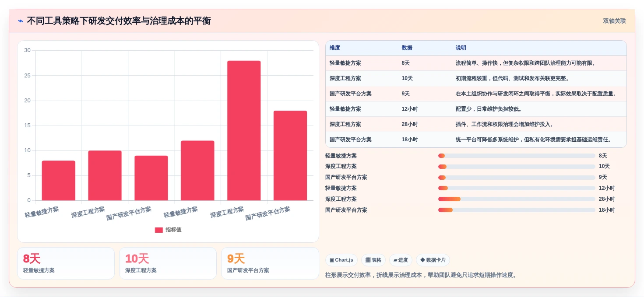Open the 9天 国产研发平台方案 data card
The height and width of the screenshot is (297, 644).
[x=270, y=263]
